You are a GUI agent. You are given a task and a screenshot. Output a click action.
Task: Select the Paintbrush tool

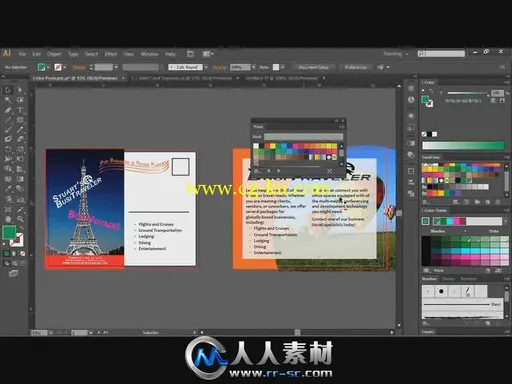pos(8,129)
